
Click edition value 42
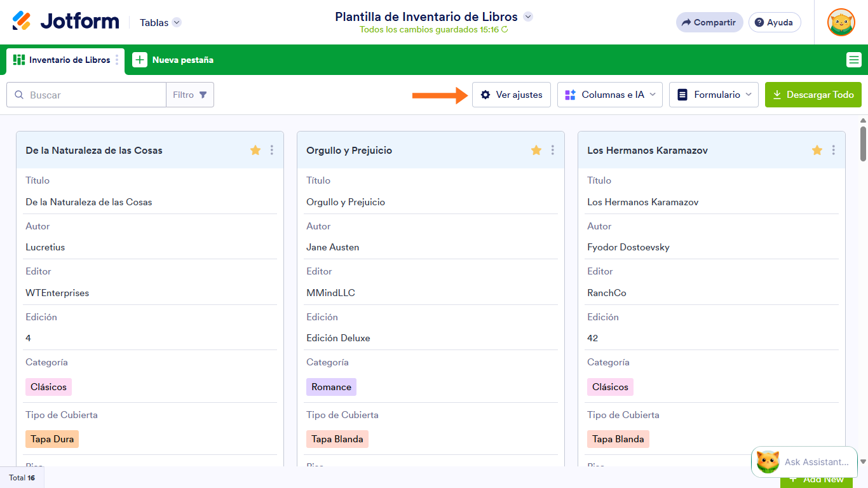[593, 338]
